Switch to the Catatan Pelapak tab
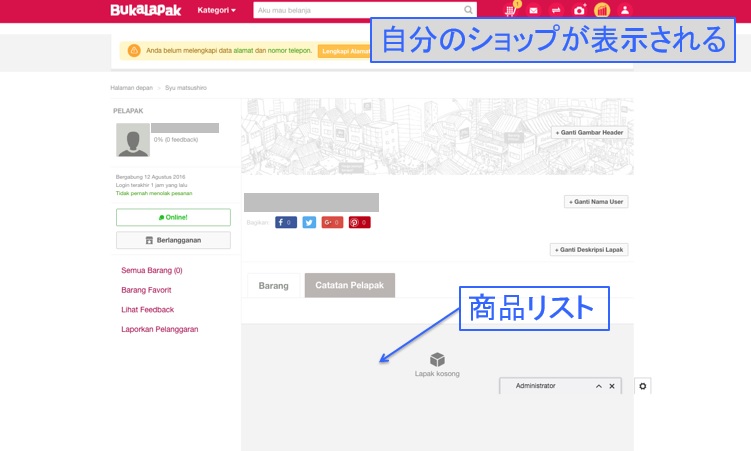The image size is (751, 451). [350, 285]
